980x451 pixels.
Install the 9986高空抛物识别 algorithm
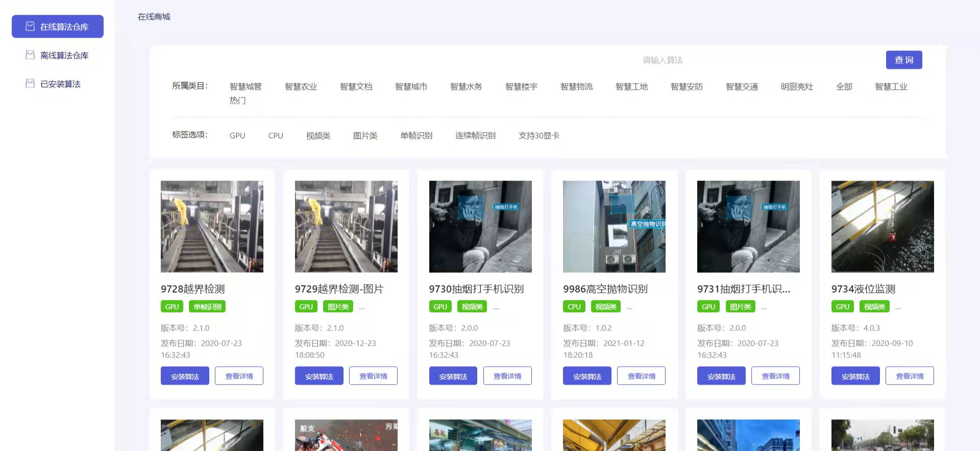(x=587, y=376)
